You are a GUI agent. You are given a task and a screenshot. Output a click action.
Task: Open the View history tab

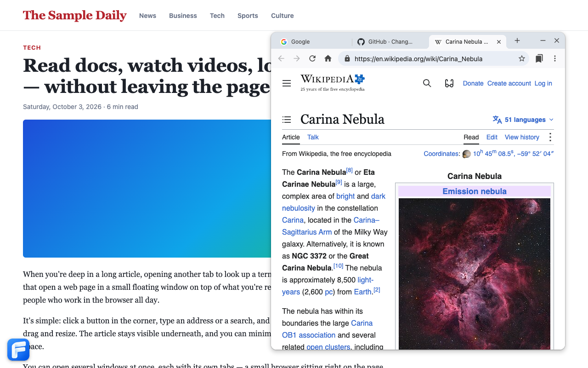point(522,137)
